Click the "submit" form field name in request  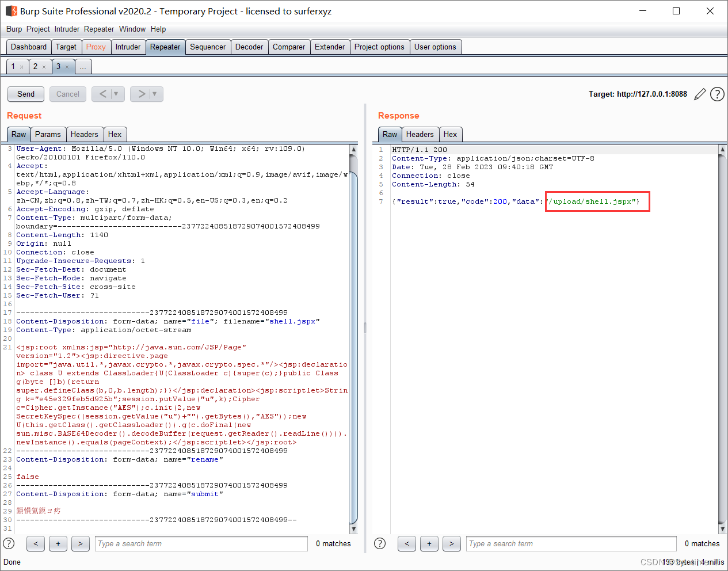(x=205, y=494)
